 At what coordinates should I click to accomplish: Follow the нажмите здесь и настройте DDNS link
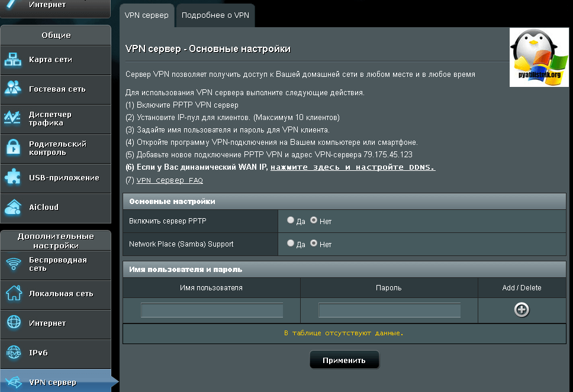[353, 167]
